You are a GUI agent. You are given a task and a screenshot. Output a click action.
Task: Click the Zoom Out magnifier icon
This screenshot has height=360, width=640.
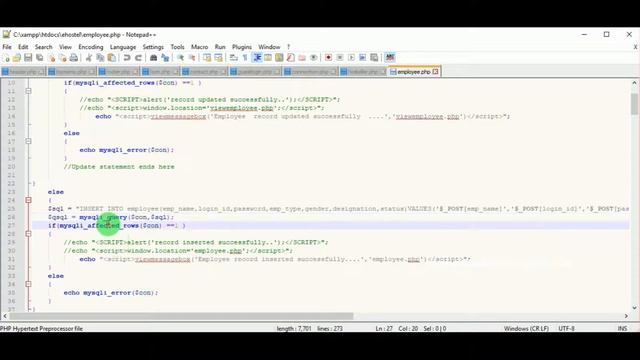(191, 58)
